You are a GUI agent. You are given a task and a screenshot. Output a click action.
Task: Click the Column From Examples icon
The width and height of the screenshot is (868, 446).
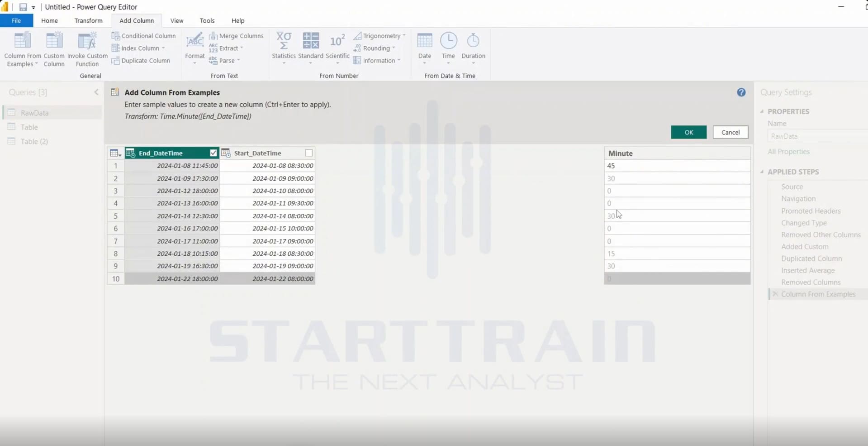click(x=22, y=41)
